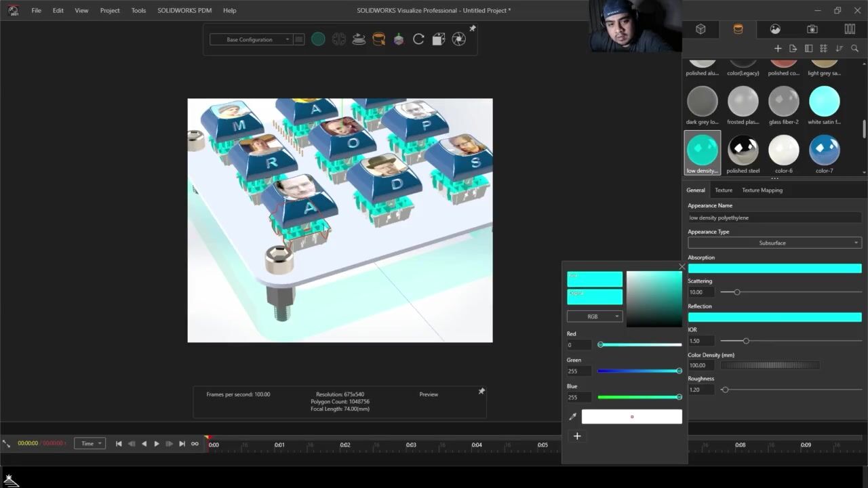
Task: Click the Absorption cyan color swatch
Action: point(774,268)
